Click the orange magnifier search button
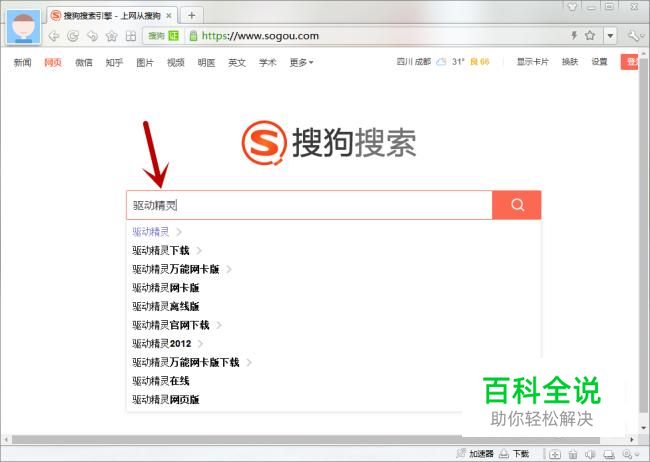Viewport: 650px width, 462px height. [517, 205]
